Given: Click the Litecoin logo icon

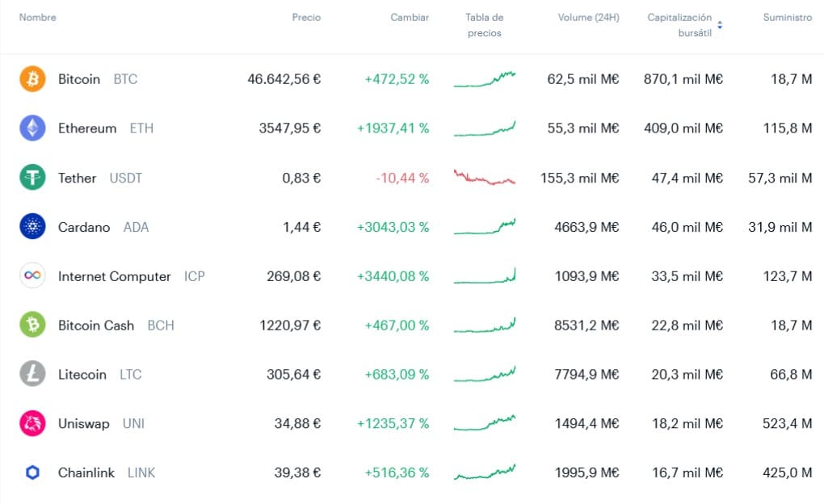Looking at the screenshot, I should pos(32,375).
